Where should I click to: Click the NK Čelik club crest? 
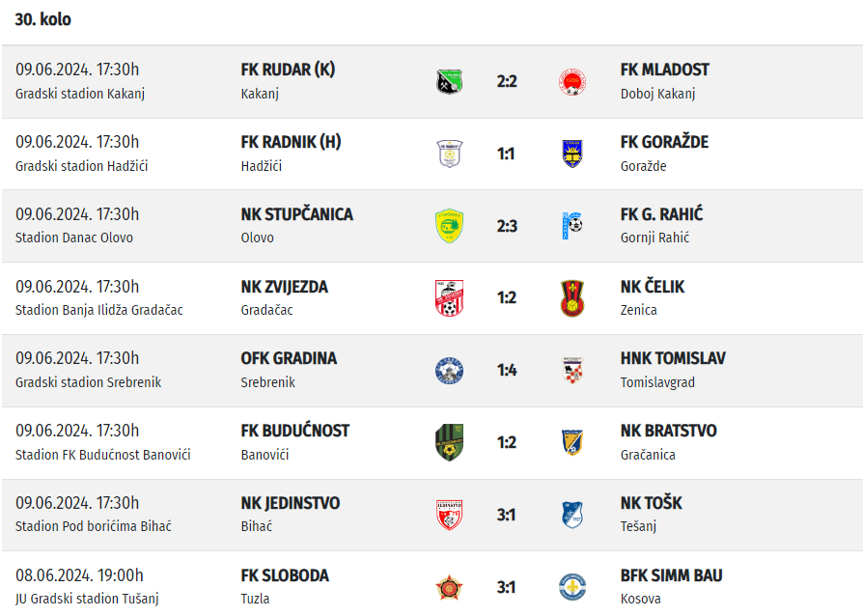pyautogui.click(x=572, y=298)
